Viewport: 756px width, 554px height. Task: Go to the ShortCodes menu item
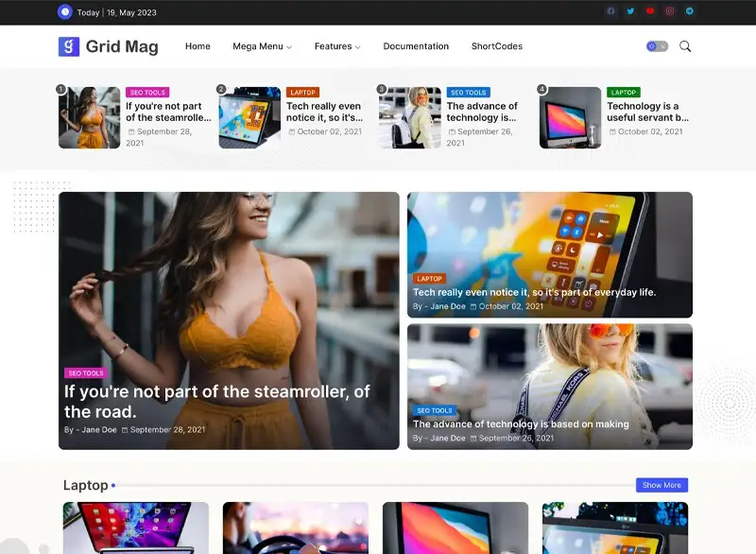(496, 46)
